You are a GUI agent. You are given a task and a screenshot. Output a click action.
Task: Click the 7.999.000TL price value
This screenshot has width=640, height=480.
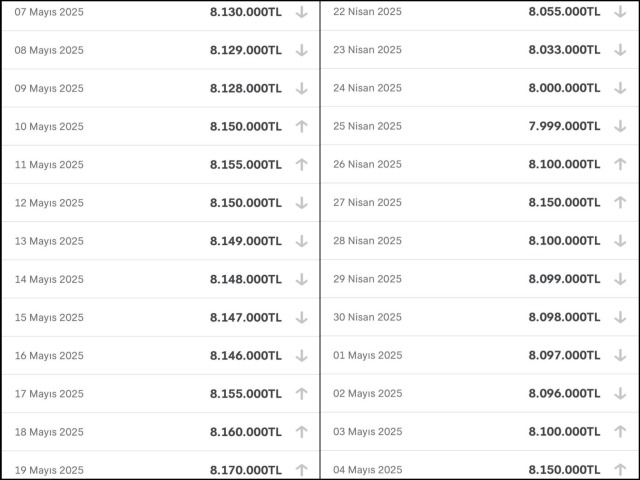click(x=564, y=126)
